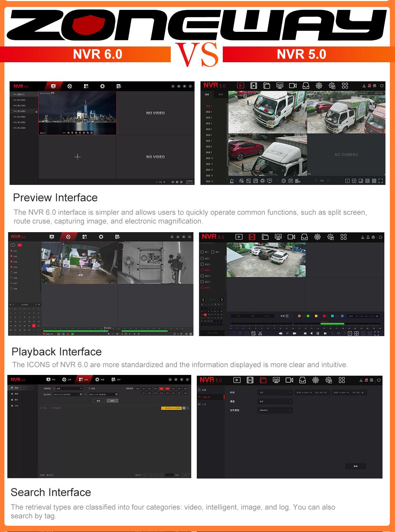Image resolution: width=395 pixels, height=532 pixels.
Task: Check the CH5 checkbox in NVR 6.0 Playback
Action: point(11,272)
